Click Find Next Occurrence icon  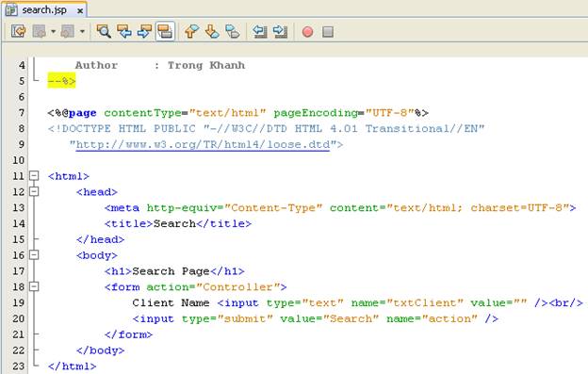[144, 31]
